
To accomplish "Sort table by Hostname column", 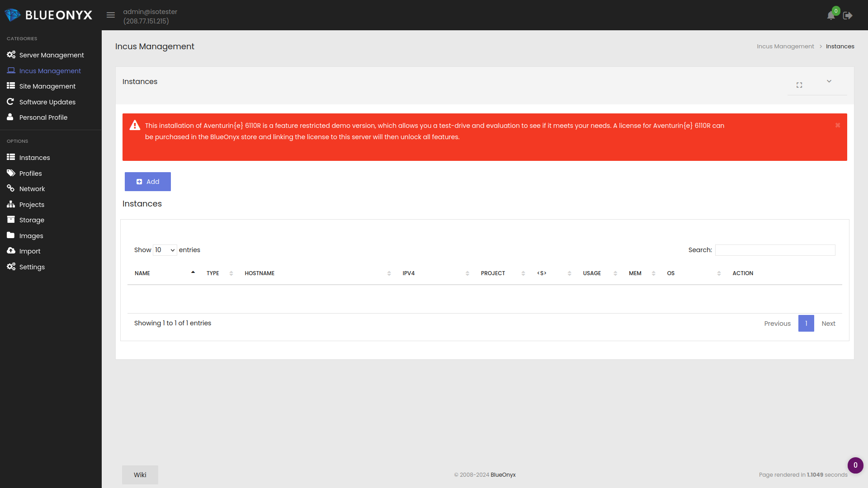I will pos(317,273).
